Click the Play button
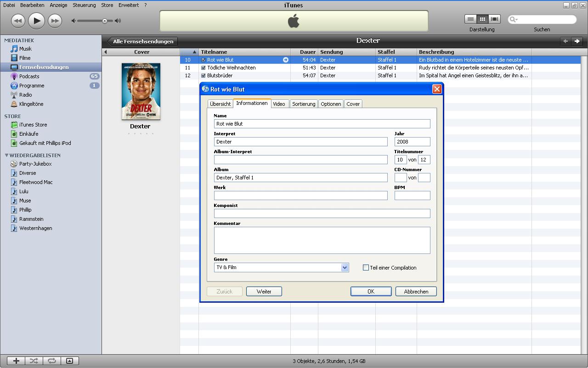The width and height of the screenshot is (588, 368). [36, 21]
